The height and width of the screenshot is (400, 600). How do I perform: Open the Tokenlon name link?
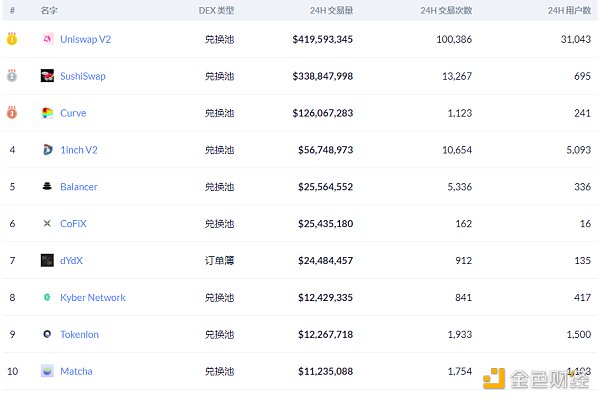click(79, 335)
